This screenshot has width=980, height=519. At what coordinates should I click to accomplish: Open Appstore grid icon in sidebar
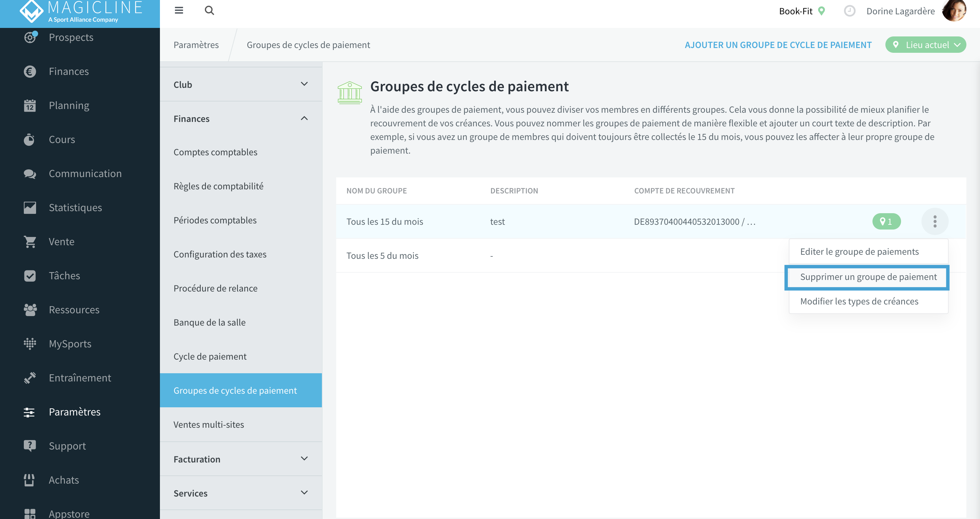(30, 514)
